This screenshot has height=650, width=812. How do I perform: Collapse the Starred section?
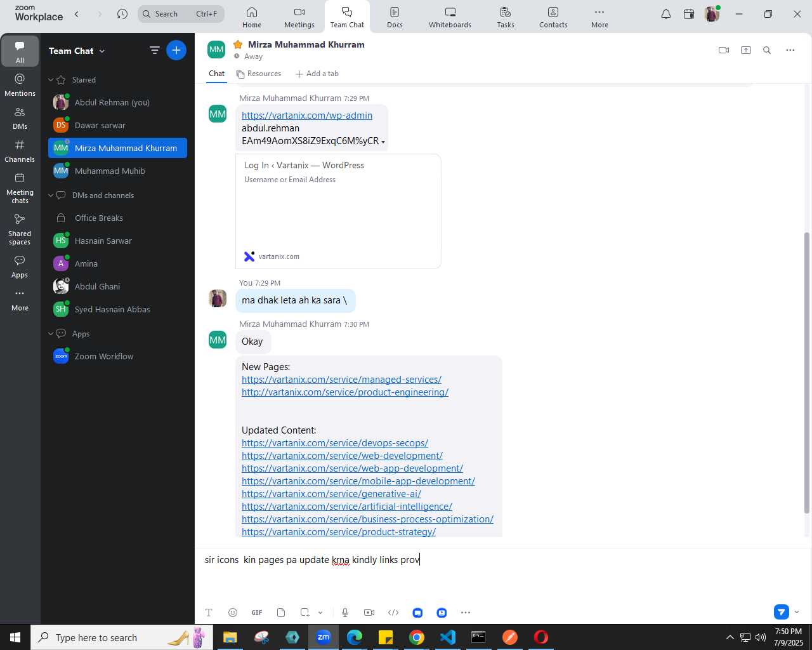pyautogui.click(x=51, y=80)
